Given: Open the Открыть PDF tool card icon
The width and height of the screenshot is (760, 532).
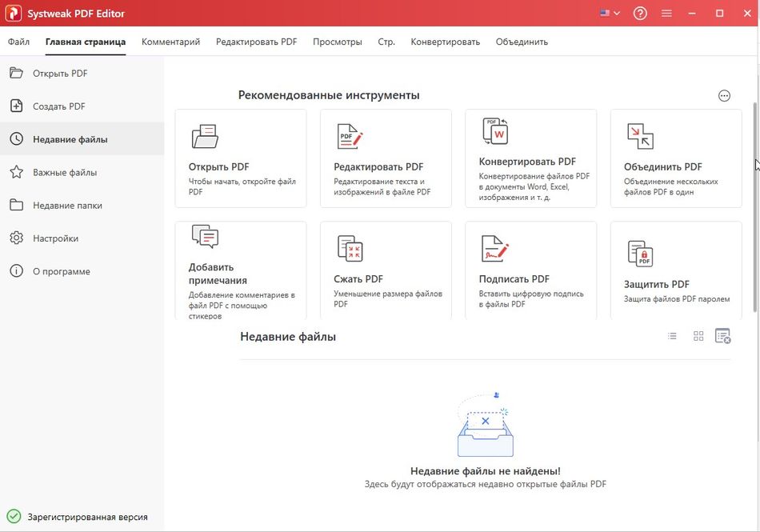Looking at the screenshot, I should (205, 135).
